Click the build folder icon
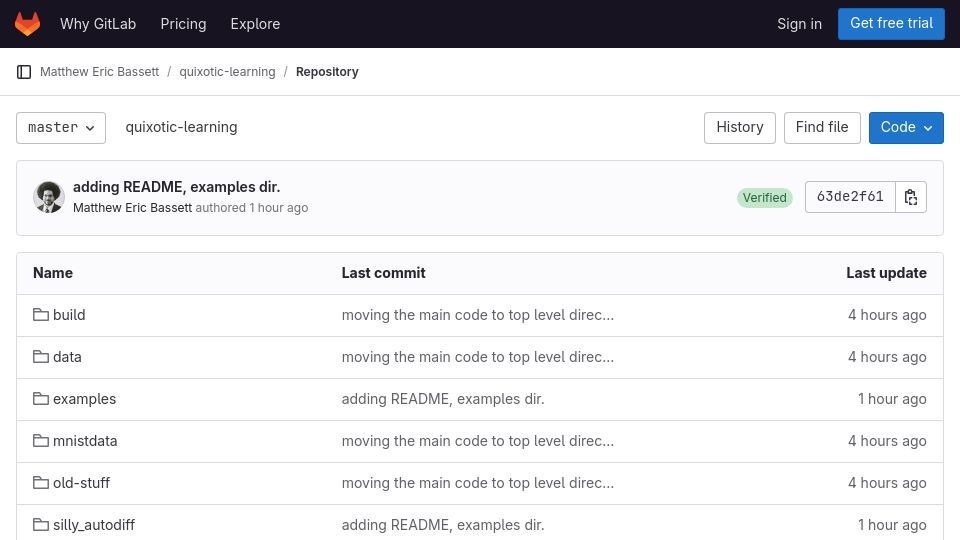The image size is (960, 540). point(41,315)
